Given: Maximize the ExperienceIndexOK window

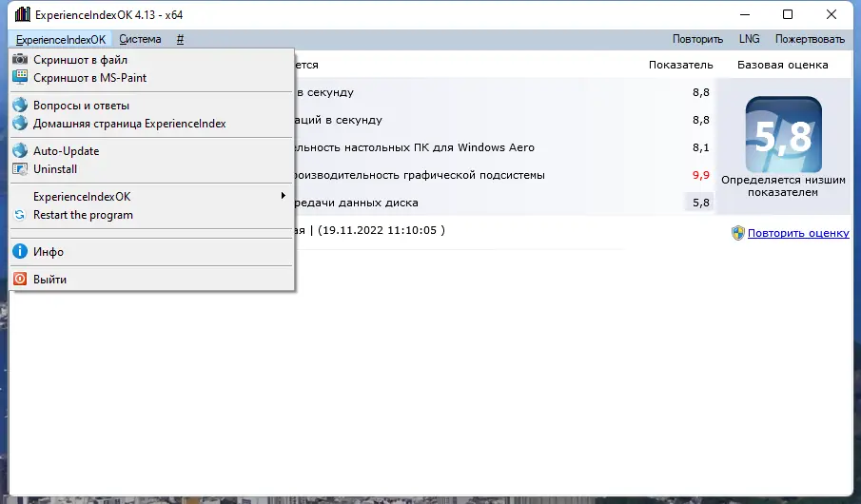Looking at the screenshot, I should 788,14.
